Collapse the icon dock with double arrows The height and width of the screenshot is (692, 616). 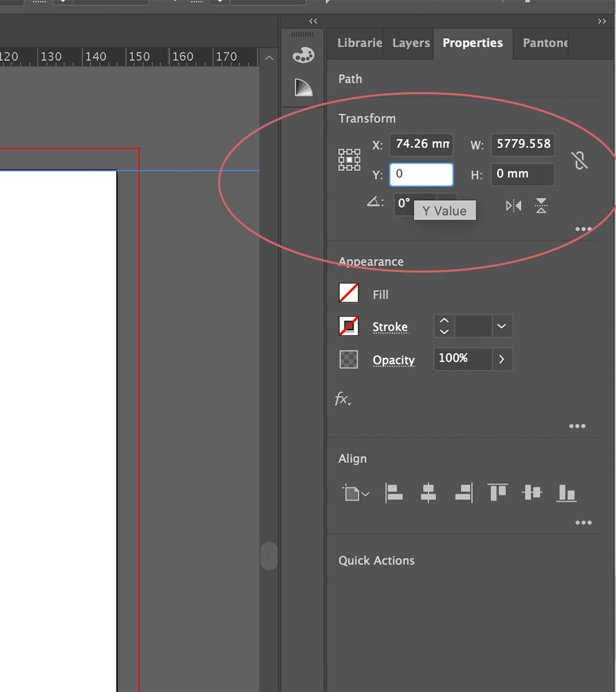[x=313, y=21]
